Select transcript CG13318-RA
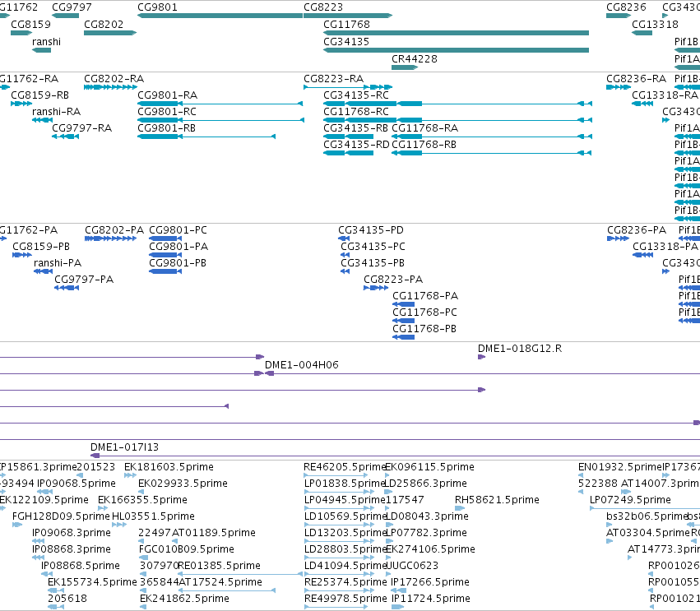This screenshot has height=611, width=700. click(x=665, y=95)
